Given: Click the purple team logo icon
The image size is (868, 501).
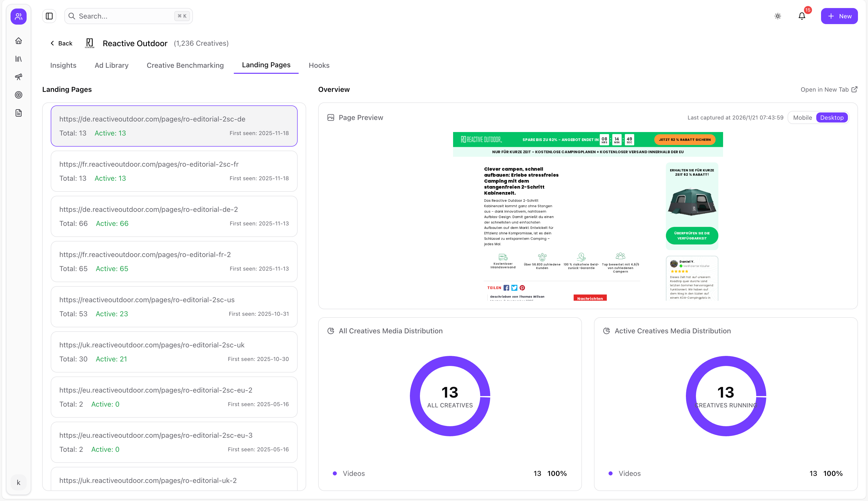Looking at the screenshot, I should (19, 16).
